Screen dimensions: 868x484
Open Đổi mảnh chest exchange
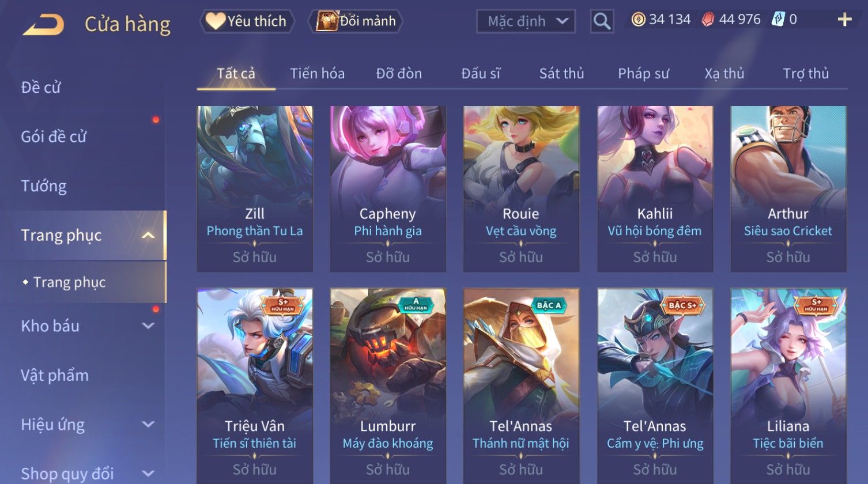pos(356,21)
